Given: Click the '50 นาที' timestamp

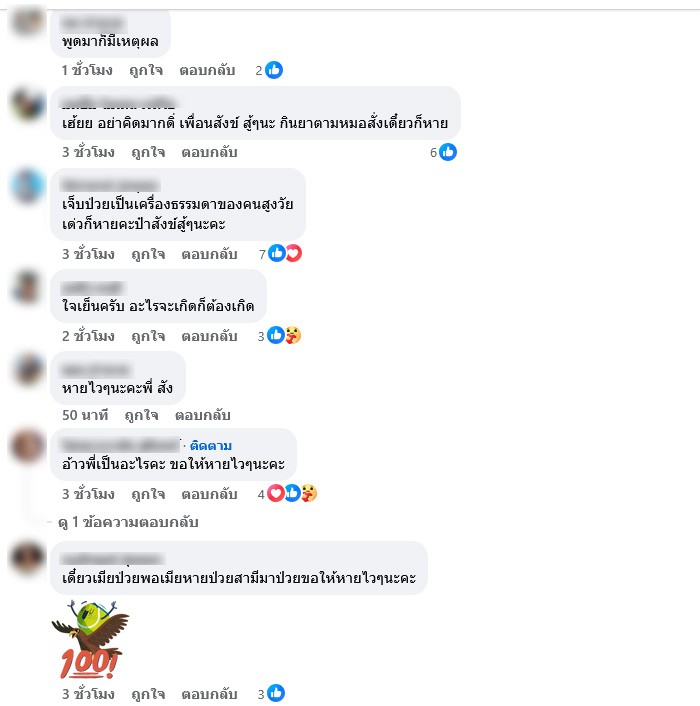Looking at the screenshot, I should (85, 415).
